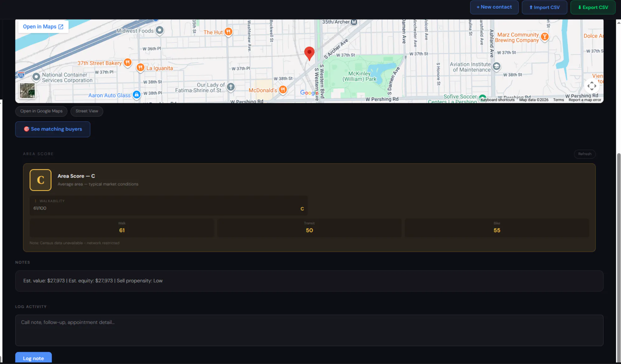Select the Bike score 55 tile
Viewport: 621px width, 364px height.
(497, 228)
